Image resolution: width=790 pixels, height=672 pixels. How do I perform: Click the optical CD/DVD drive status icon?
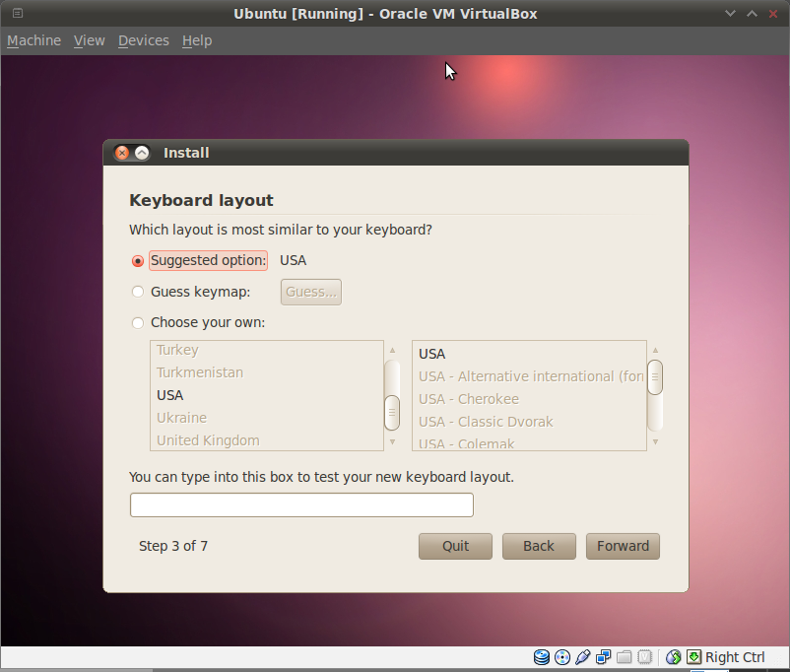562,657
